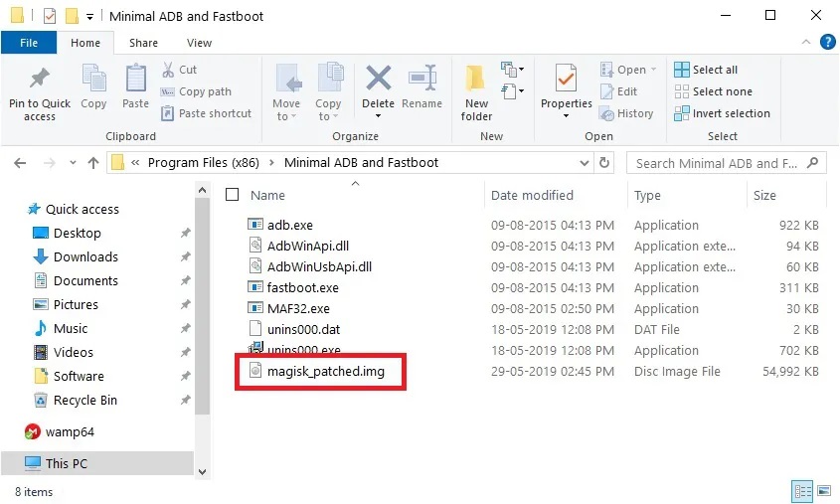
Task: Open the File menu
Action: pos(29,43)
